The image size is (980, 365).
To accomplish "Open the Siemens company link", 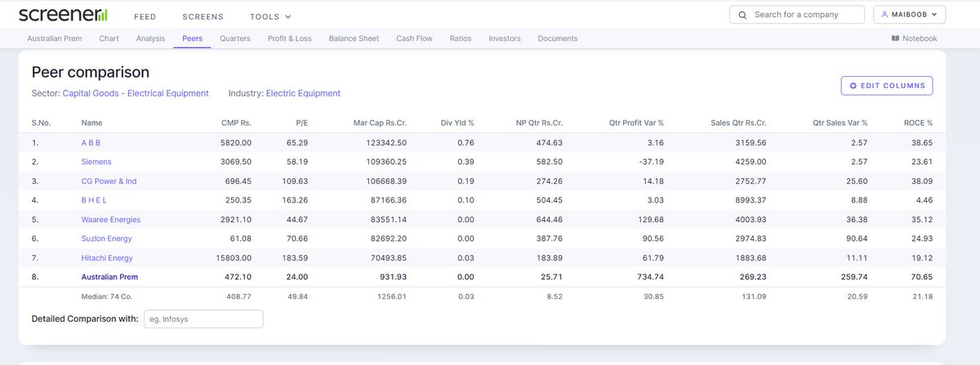I will (x=96, y=162).
